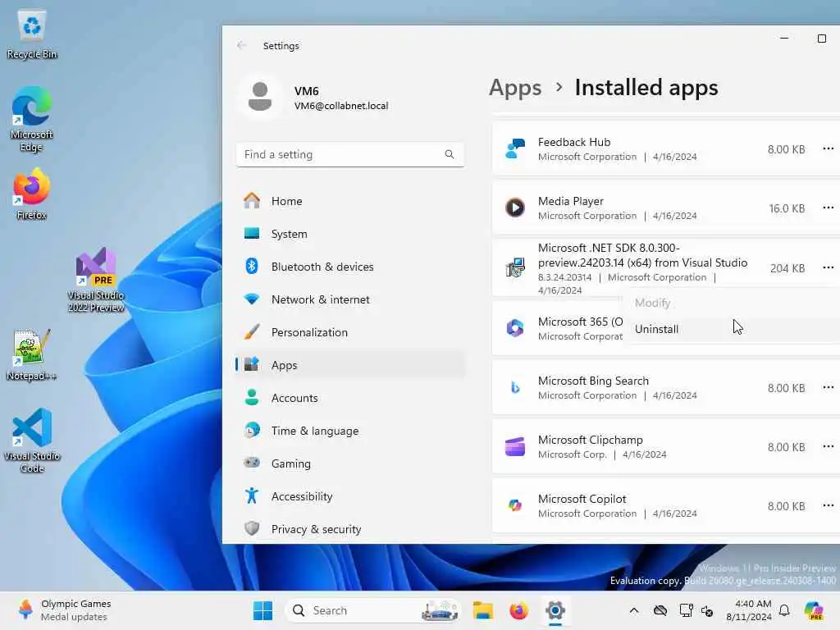Open the notifications bell
The height and width of the screenshot is (630, 840).
pos(784,610)
